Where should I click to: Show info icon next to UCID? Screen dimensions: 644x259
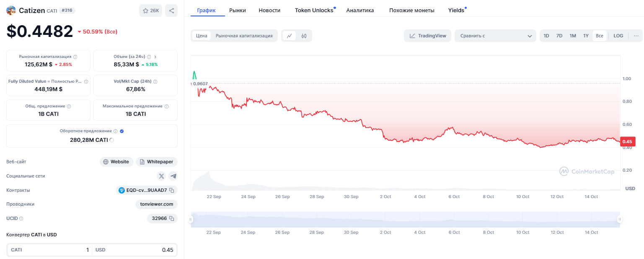click(21, 219)
